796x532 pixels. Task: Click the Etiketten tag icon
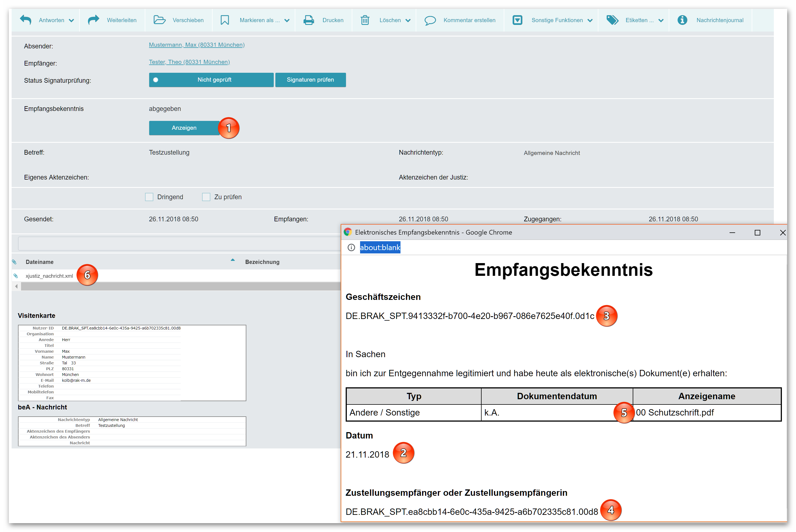click(612, 20)
